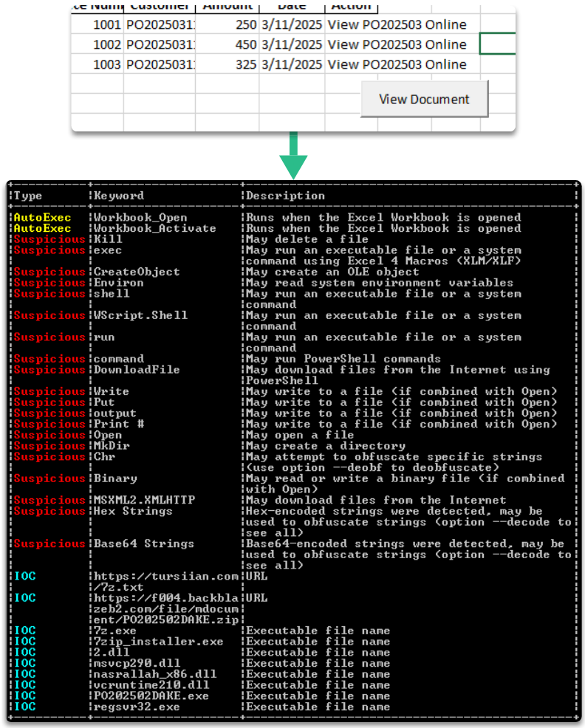585x728 pixels.
Task: Click the CreateObject keyword
Action: [137, 272]
